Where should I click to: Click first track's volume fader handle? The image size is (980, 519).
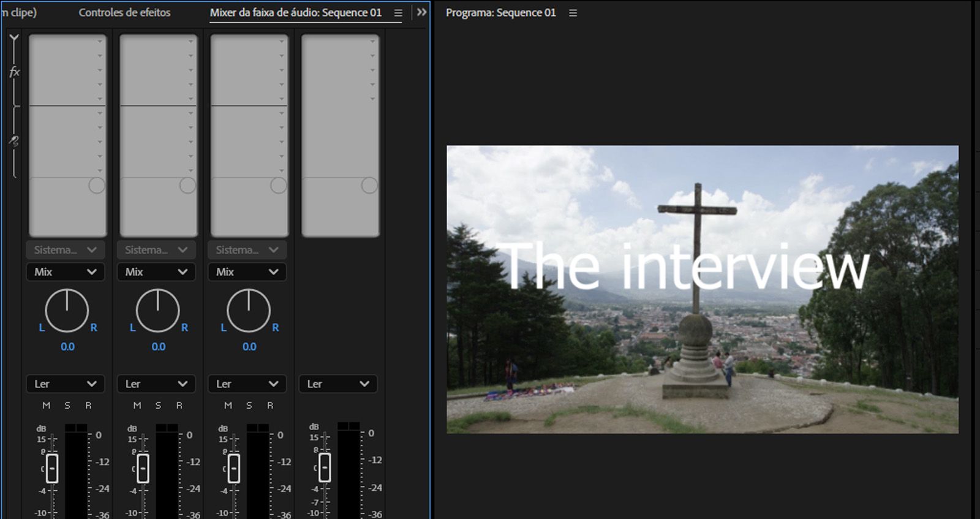coord(52,469)
